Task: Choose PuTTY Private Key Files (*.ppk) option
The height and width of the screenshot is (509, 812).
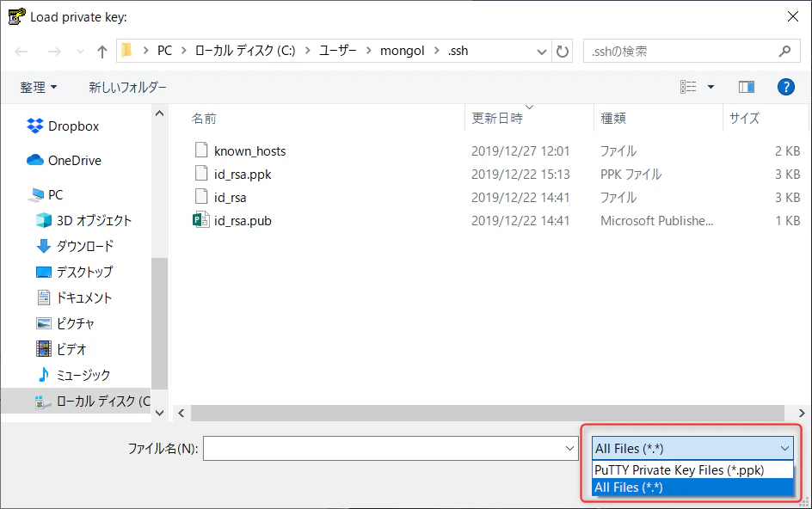Action: click(x=693, y=470)
